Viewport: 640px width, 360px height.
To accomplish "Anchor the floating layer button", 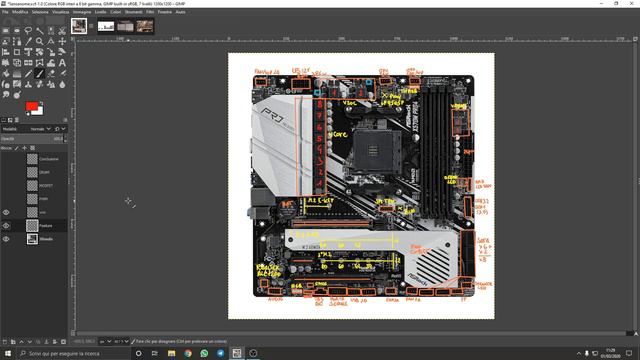I will click(46, 342).
